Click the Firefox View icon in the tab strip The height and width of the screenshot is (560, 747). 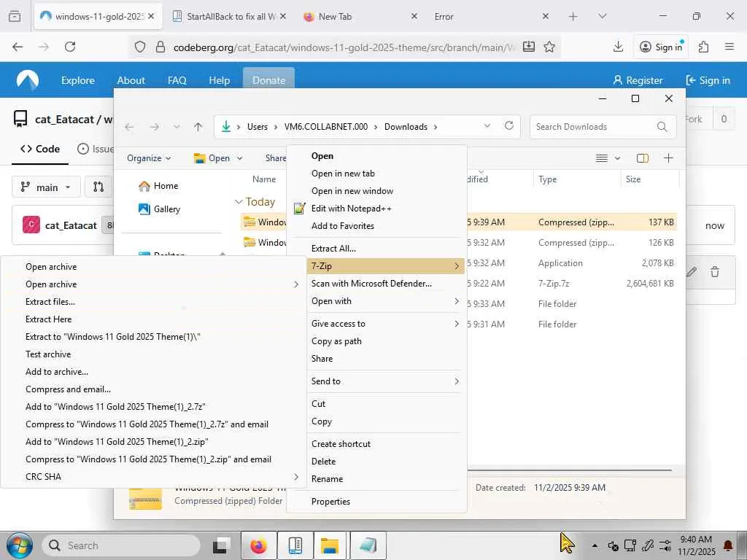[15, 17]
